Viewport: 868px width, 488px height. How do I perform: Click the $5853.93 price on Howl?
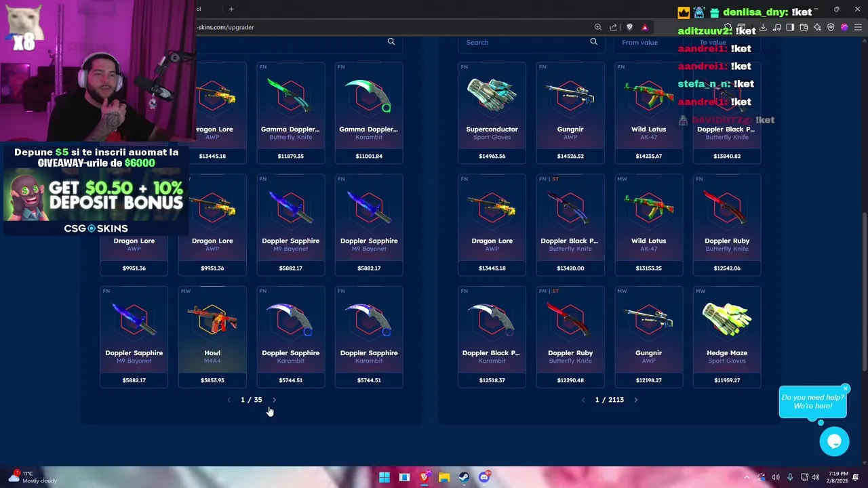click(212, 380)
